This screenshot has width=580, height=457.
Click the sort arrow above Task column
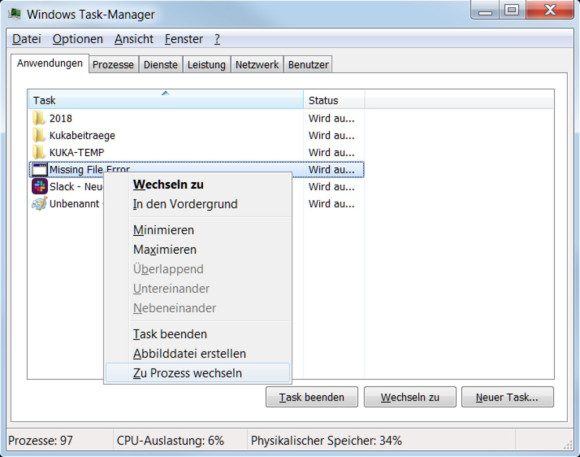165,93
